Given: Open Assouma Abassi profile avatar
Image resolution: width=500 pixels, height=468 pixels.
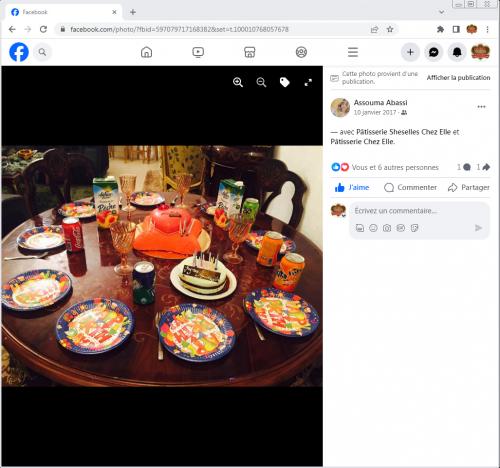Looking at the screenshot, I should 340,107.
